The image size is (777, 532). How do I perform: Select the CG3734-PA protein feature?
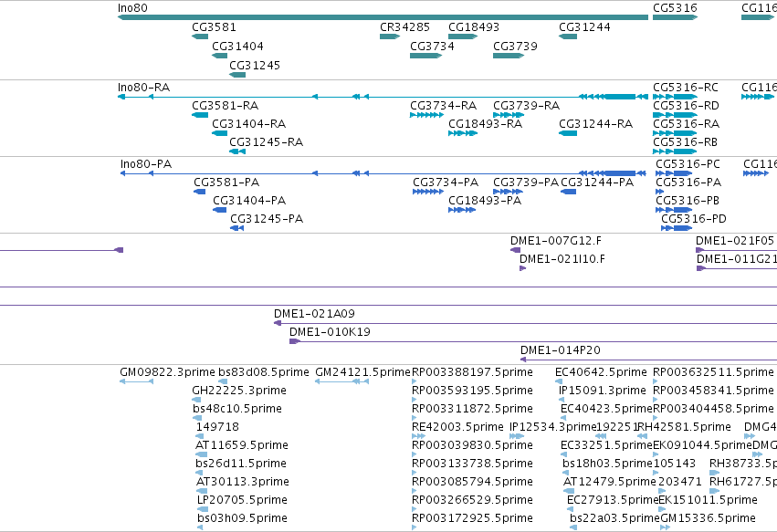[428, 192]
